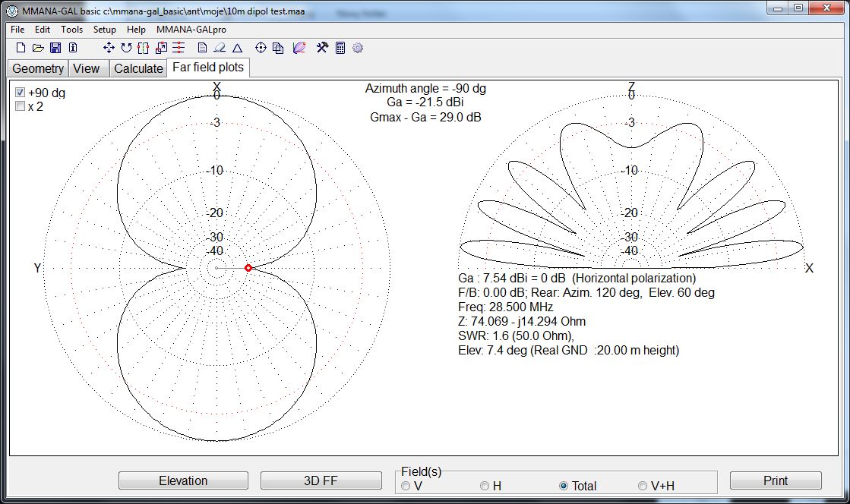Viewport: 850px width, 504px height.
Task: Uncheck the +90 dg checkbox
Action: tap(21, 93)
